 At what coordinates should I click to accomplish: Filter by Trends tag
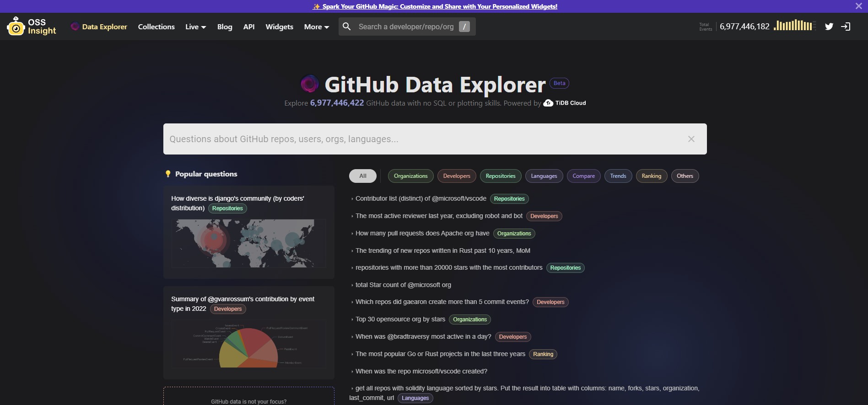pyautogui.click(x=618, y=176)
